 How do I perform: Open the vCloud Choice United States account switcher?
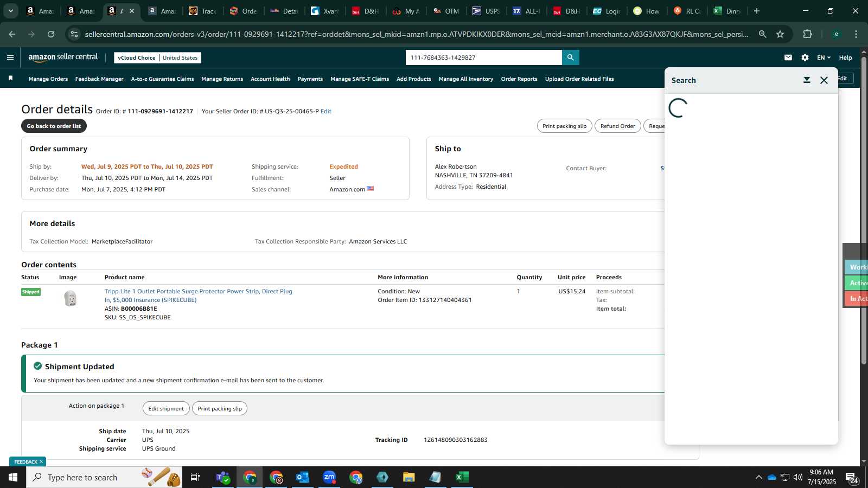click(157, 57)
